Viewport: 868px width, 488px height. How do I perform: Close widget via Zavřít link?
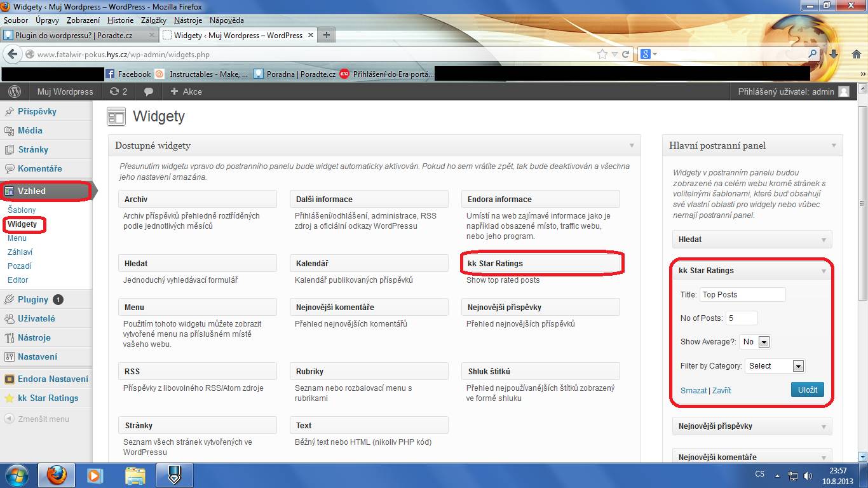[722, 391]
